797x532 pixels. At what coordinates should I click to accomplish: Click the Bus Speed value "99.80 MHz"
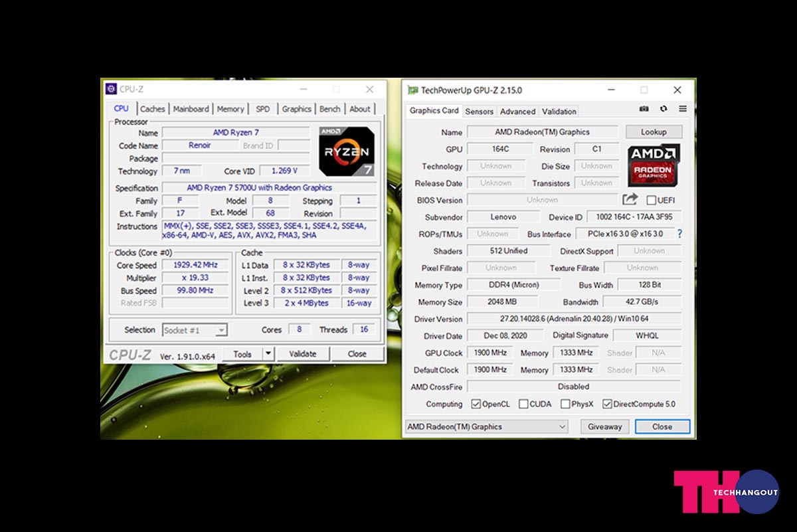[196, 290]
